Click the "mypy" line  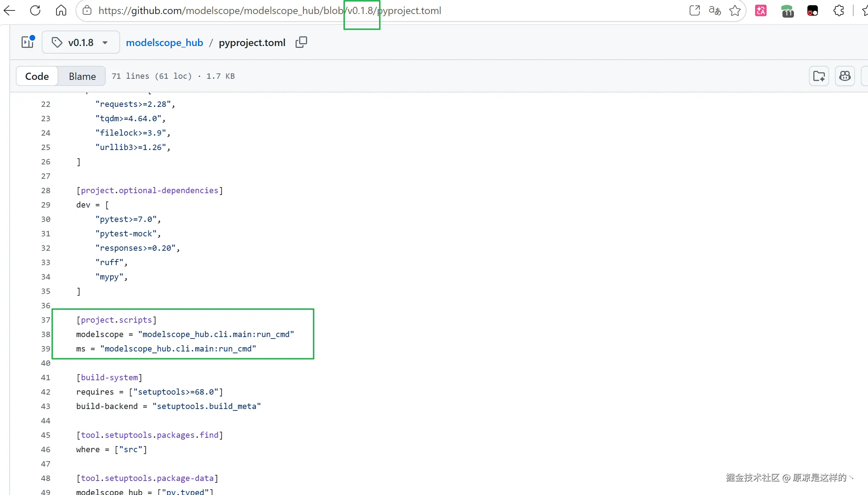(x=111, y=277)
